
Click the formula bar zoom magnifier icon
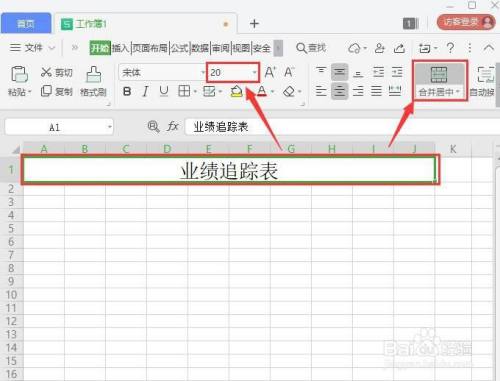[153, 127]
